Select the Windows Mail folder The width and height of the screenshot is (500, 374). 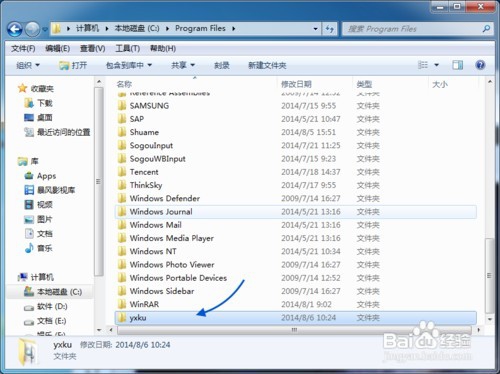click(x=296, y=225)
